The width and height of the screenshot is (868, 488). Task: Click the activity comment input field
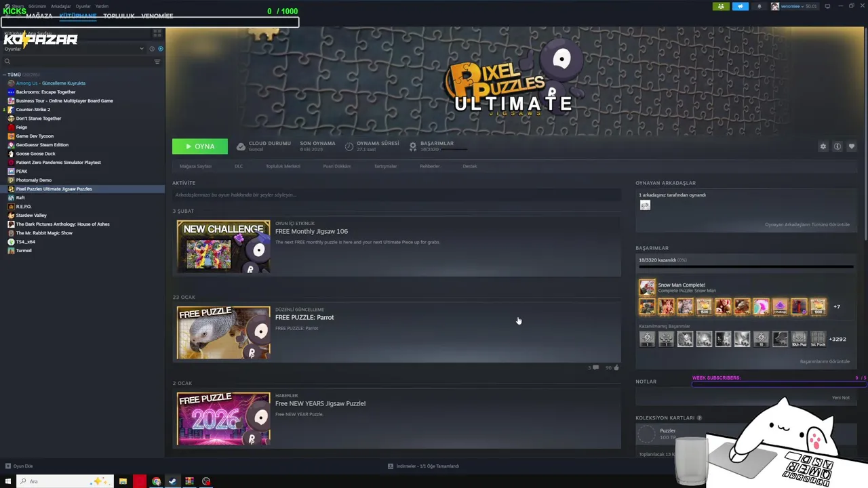click(x=397, y=195)
